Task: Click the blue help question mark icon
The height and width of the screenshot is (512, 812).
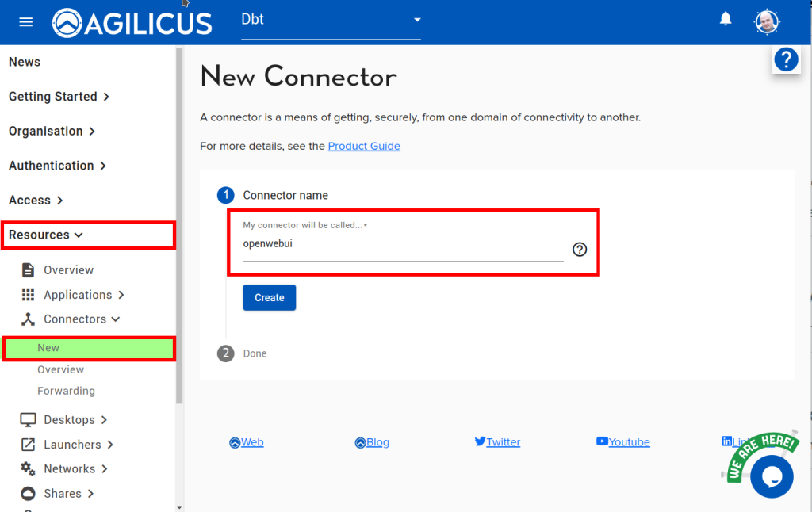Action: 786,59
